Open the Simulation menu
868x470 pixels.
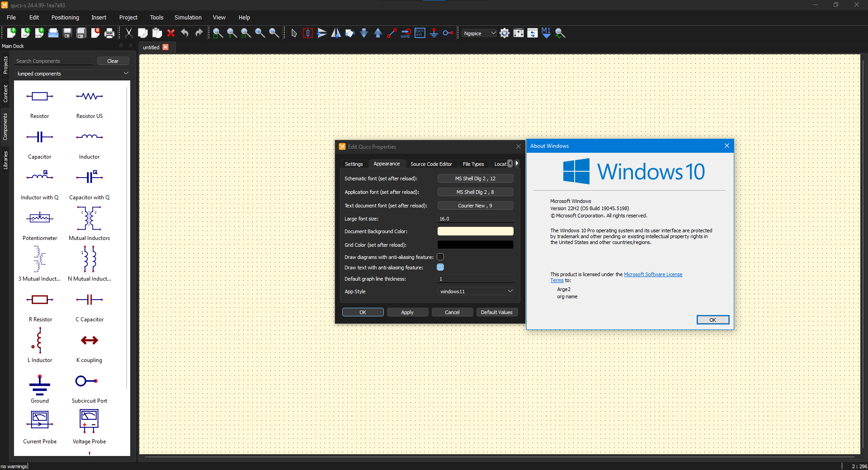188,17
